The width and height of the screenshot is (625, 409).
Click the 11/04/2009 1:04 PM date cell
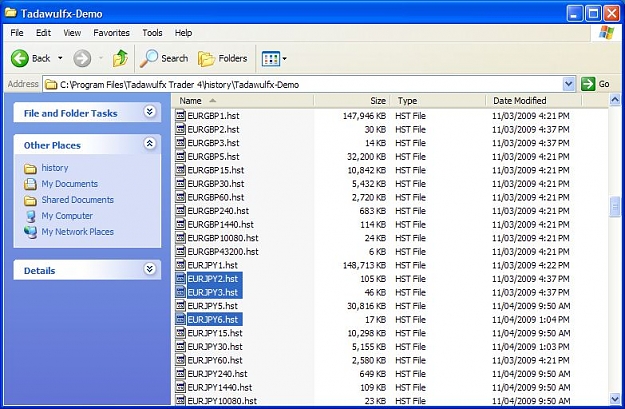click(x=531, y=319)
